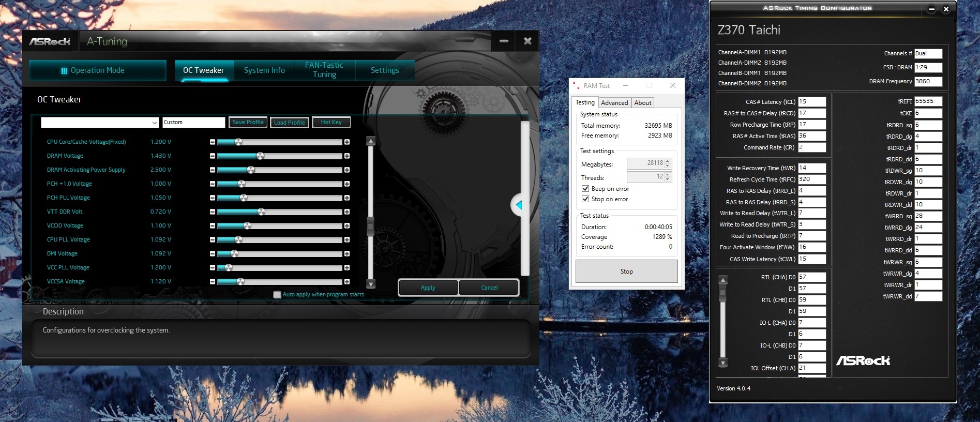
Task: Click the tREFI value field
Action: tap(928, 101)
